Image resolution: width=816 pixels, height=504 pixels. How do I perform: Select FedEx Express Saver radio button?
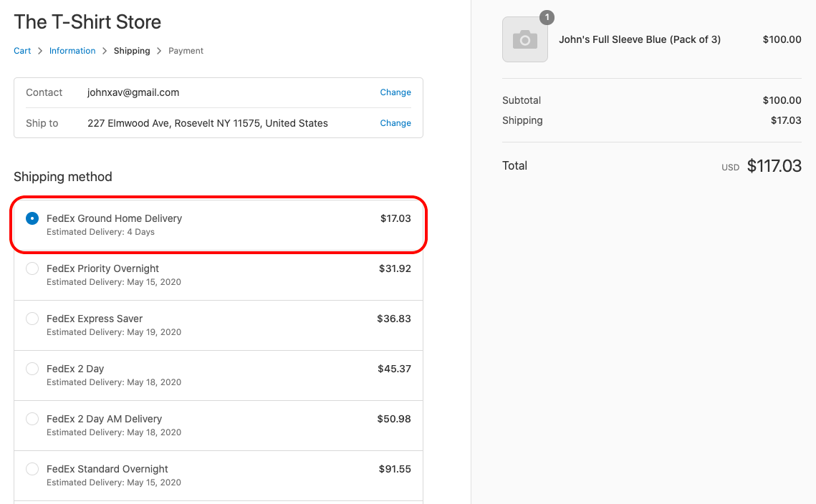coord(32,319)
